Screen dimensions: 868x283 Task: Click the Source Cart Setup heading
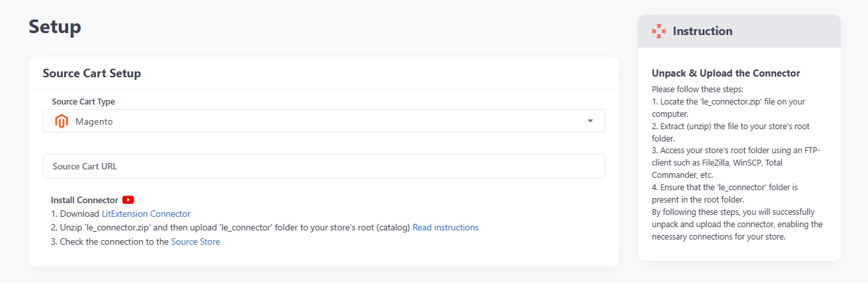[91, 73]
